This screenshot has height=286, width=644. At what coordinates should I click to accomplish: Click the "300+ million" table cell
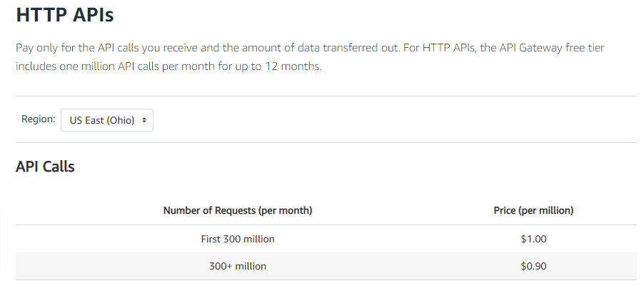[x=238, y=266]
